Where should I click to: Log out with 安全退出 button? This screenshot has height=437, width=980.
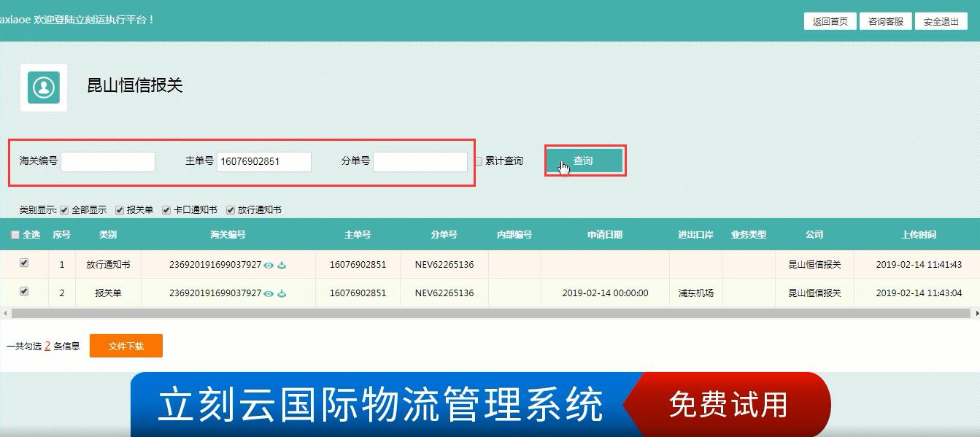pyautogui.click(x=941, y=22)
